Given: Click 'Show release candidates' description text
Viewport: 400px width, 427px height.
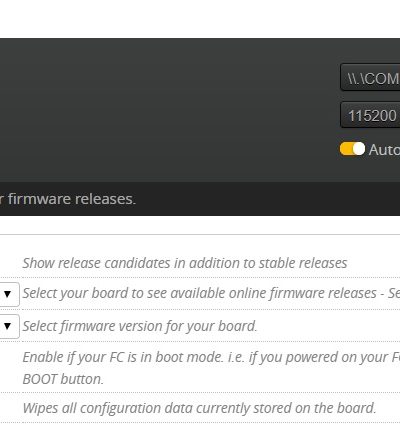Looking at the screenshot, I should pos(185,263).
